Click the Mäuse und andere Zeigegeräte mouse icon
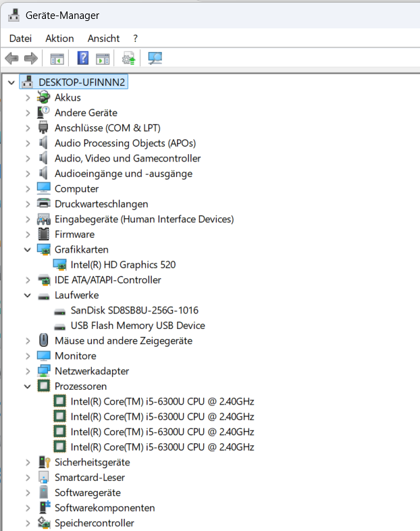The height and width of the screenshot is (531, 420). point(44,340)
